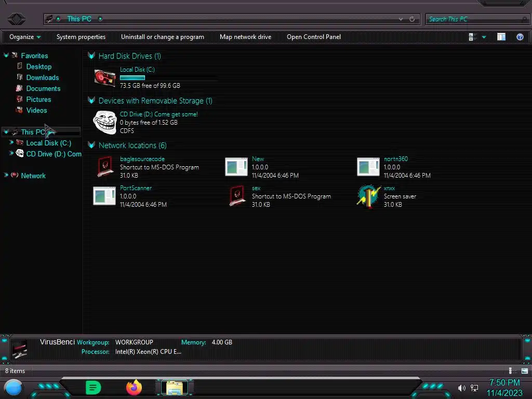
Task: Switch to large icons view in status bar
Action: [525, 371]
